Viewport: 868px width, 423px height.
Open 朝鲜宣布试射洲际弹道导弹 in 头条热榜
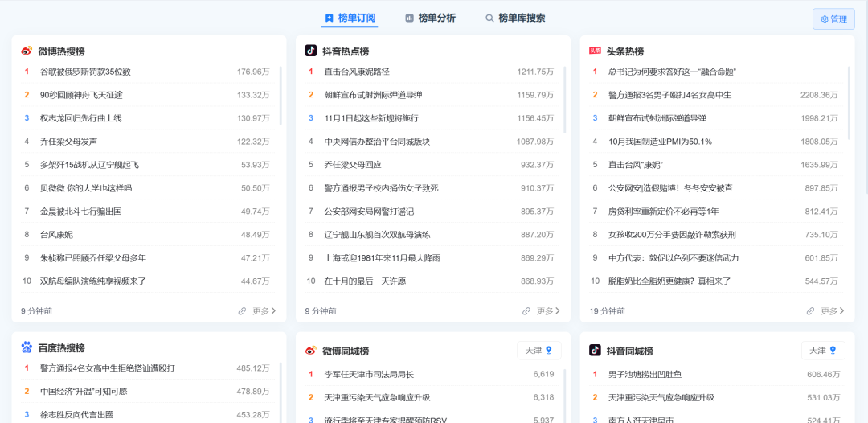click(657, 118)
